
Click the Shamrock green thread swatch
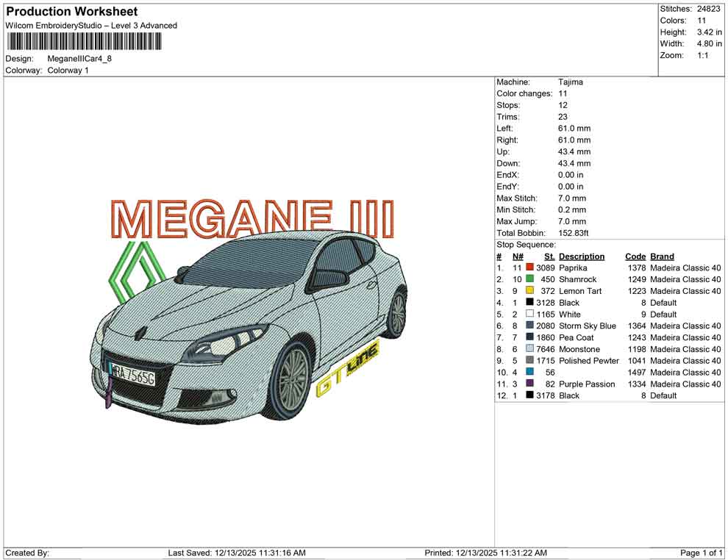pos(529,279)
